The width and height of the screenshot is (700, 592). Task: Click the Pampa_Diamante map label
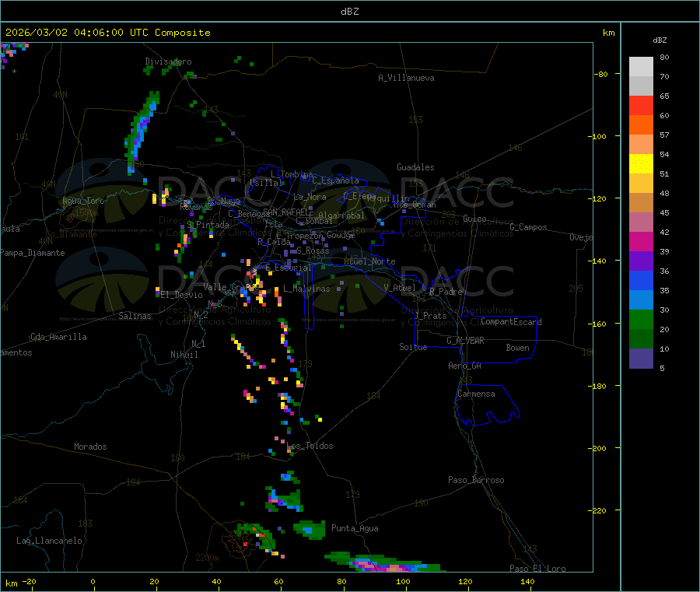(x=32, y=253)
